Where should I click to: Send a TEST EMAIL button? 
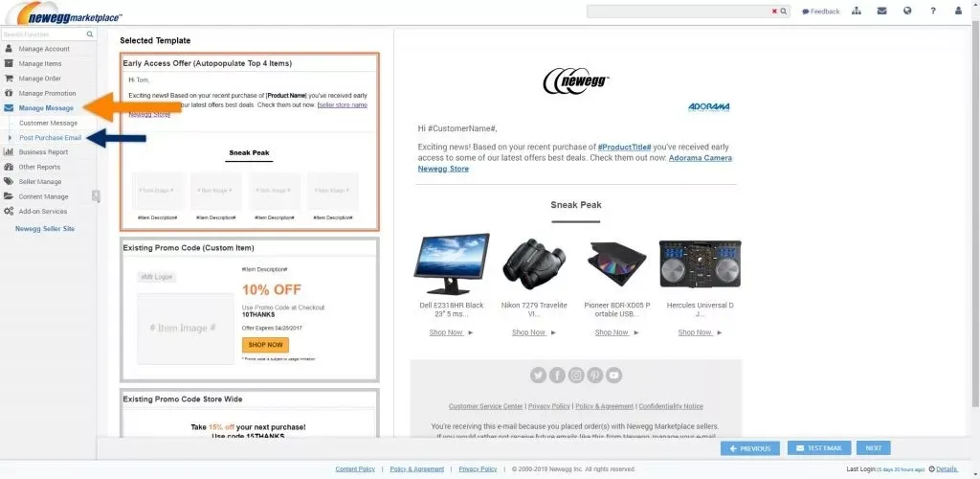(819, 448)
